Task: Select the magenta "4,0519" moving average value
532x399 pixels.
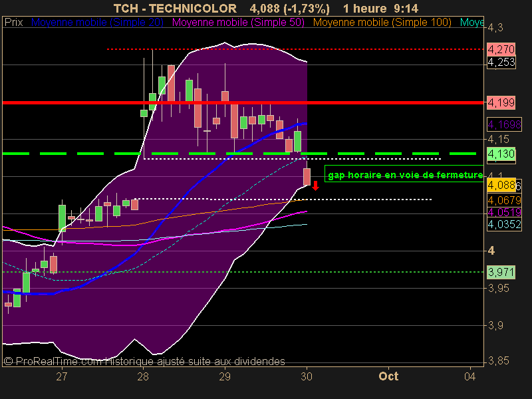Action: tap(504, 212)
